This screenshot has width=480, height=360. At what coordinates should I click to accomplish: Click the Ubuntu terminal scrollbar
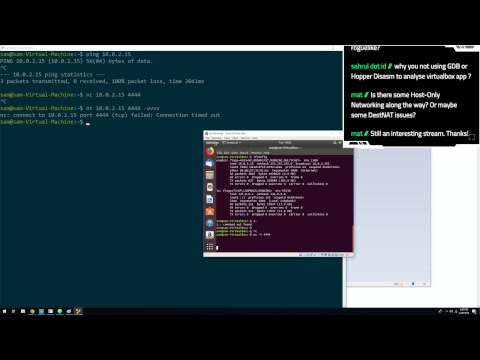coord(352,238)
